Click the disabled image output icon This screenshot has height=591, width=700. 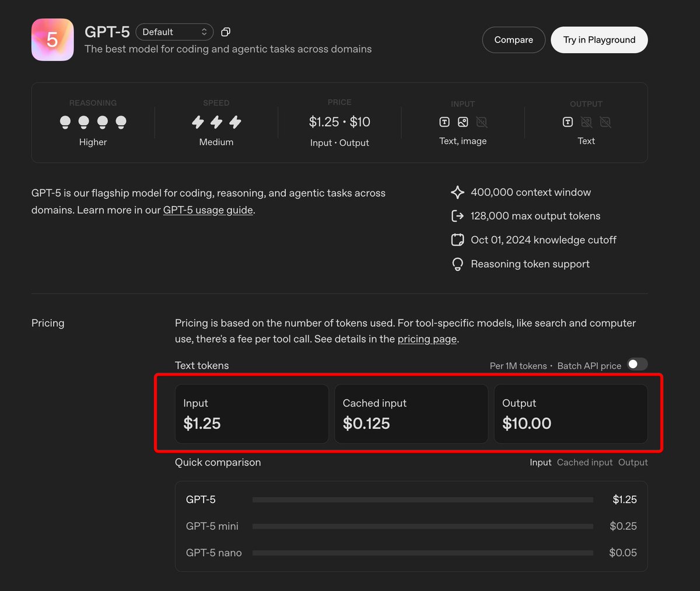click(x=586, y=122)
